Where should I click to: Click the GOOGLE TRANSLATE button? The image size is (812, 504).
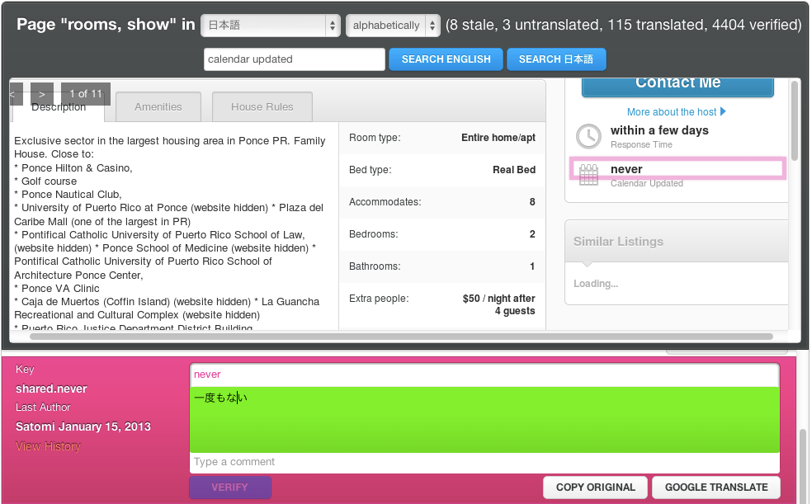click(x=716, y=488)
